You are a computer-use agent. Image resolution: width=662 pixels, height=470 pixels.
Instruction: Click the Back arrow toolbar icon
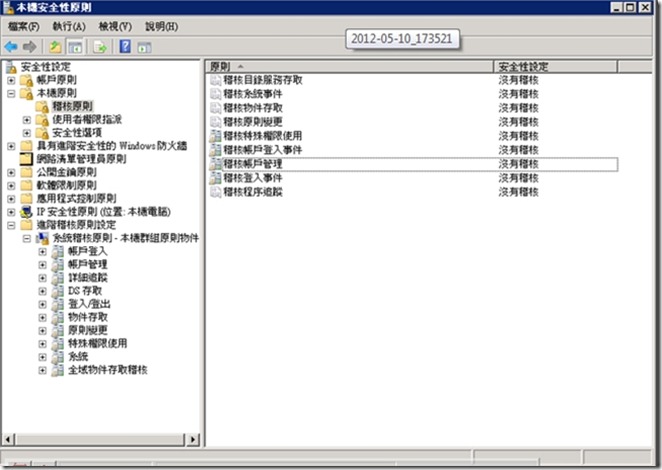click(x=11, y=46)
